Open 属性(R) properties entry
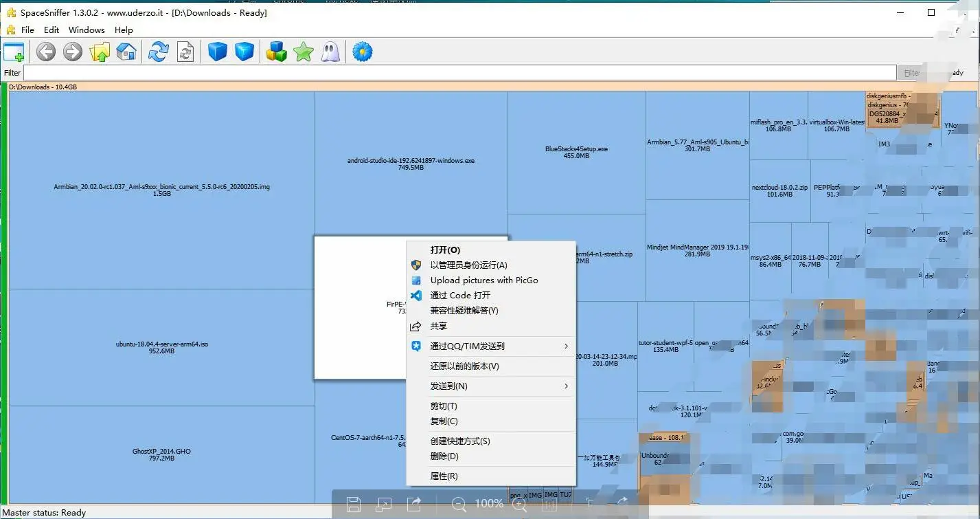 491,476
